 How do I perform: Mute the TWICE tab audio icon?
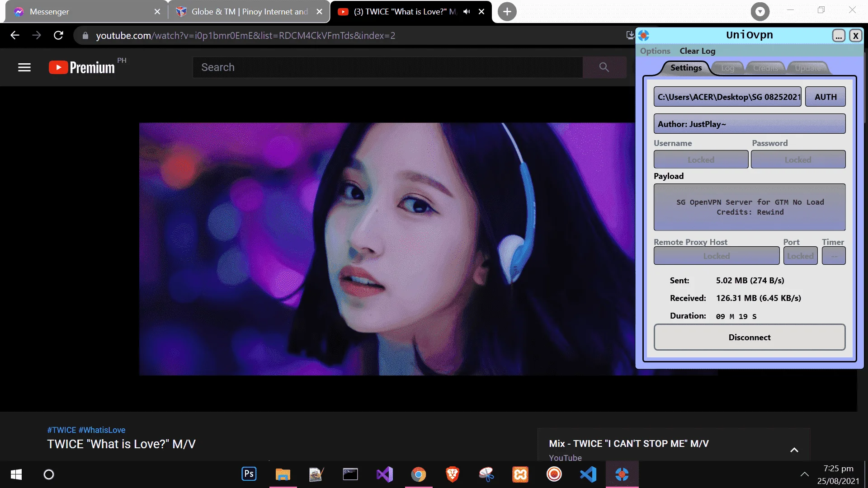[467, 12]
